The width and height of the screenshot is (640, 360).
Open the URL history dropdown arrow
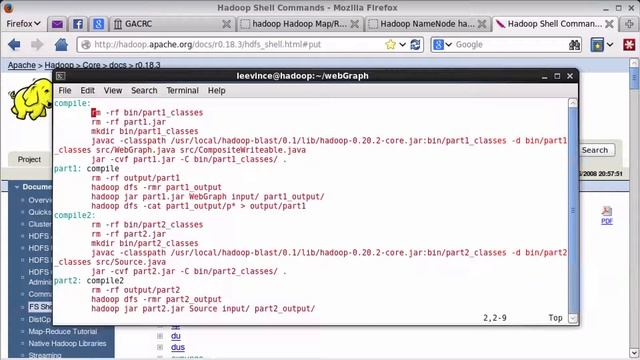402,44
